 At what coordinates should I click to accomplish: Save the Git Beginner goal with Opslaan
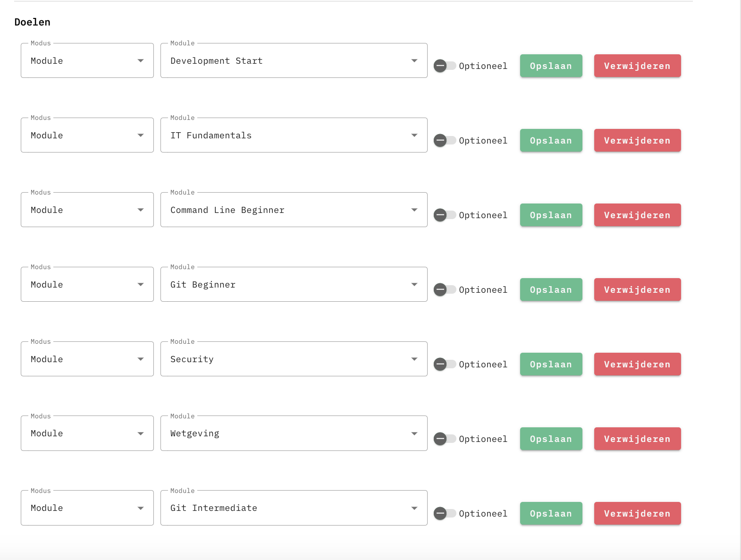tap(551, 289)
